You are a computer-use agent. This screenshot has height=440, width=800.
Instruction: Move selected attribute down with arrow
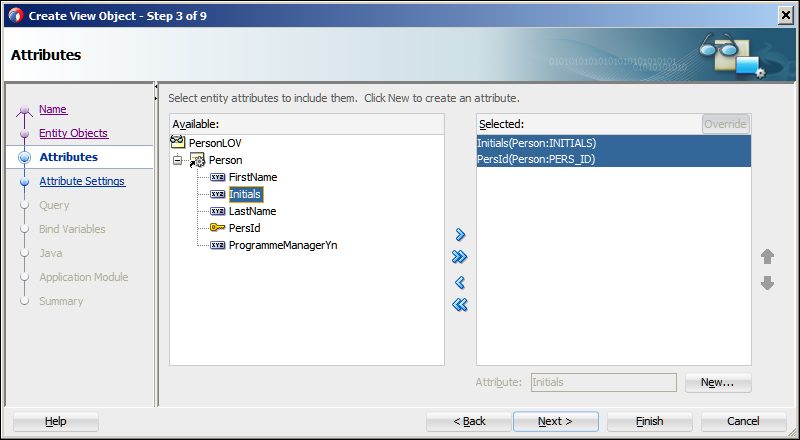point(767,283)
